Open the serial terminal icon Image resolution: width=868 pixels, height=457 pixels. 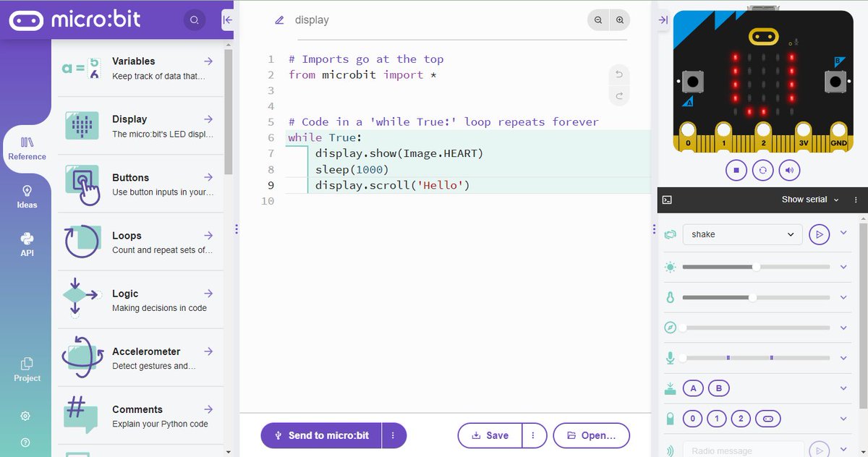coord(668,200)
